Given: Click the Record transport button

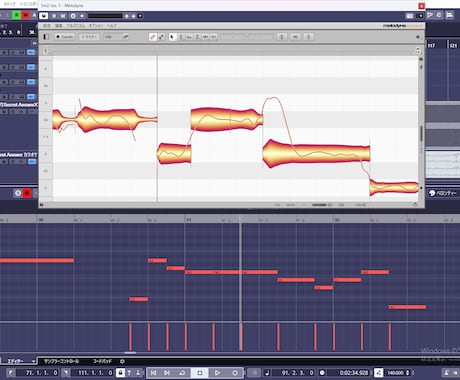Looking at the screenshot, I should tap(235, 373).
